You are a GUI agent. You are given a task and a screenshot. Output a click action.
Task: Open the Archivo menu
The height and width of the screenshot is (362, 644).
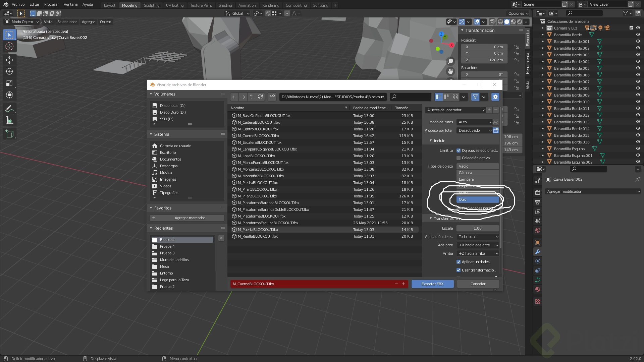click(18, 4)
